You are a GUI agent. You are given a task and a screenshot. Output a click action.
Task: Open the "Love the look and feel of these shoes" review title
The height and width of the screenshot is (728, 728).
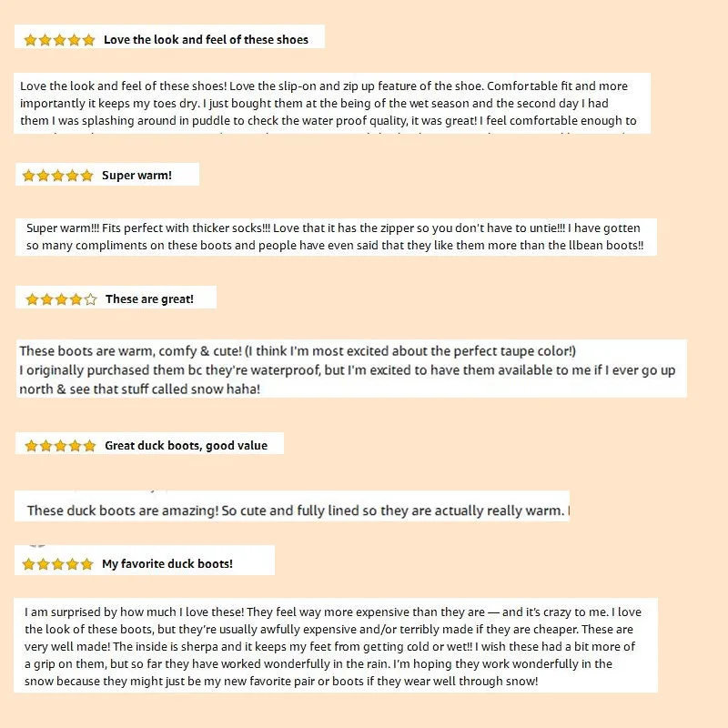[206, 40]
